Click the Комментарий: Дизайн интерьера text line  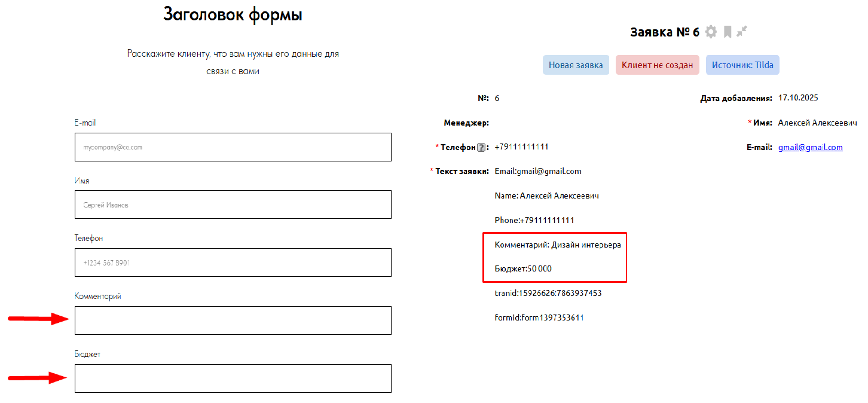coord(557,245)
